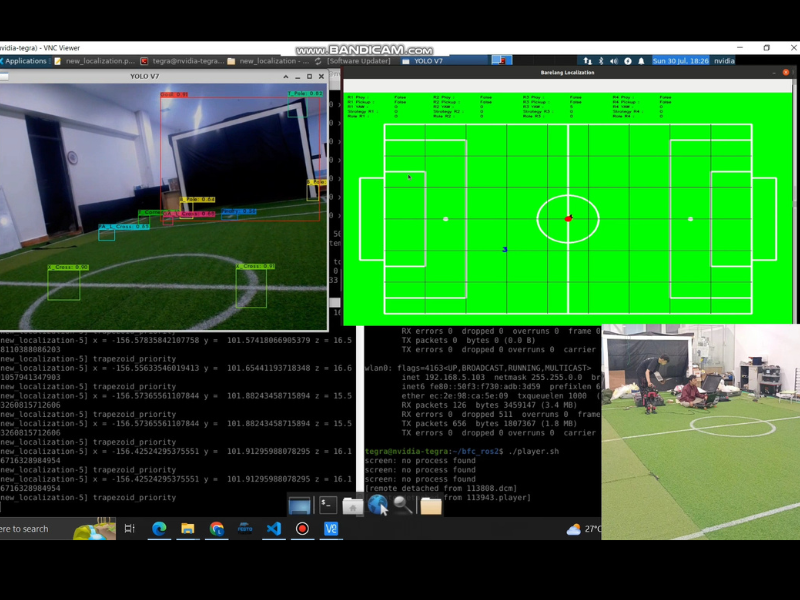Screen dimensions: 800x600
Task: Open Google Chrome from the Windows taskbar
Action: click(217, 529)
